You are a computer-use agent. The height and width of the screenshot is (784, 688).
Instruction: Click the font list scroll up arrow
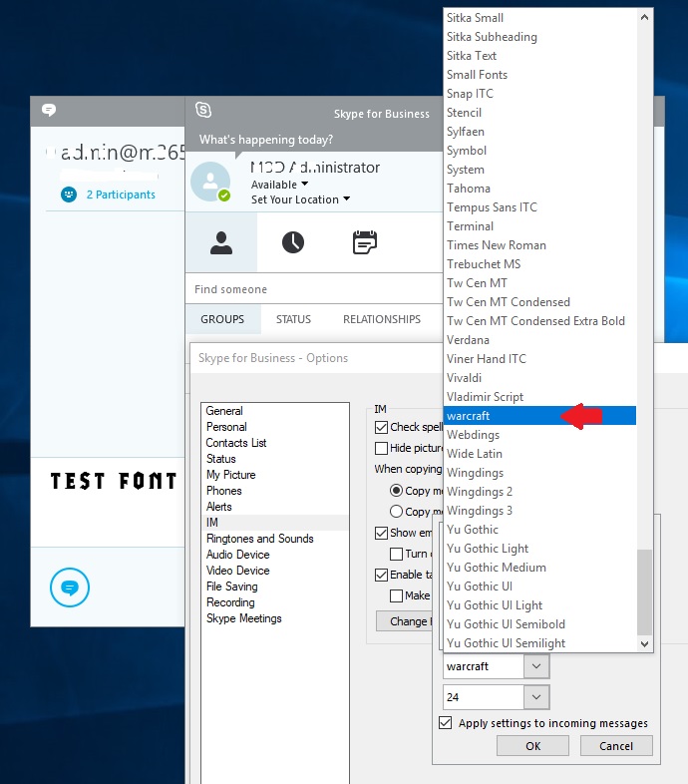pyautogui.click(x=644, y=18)
